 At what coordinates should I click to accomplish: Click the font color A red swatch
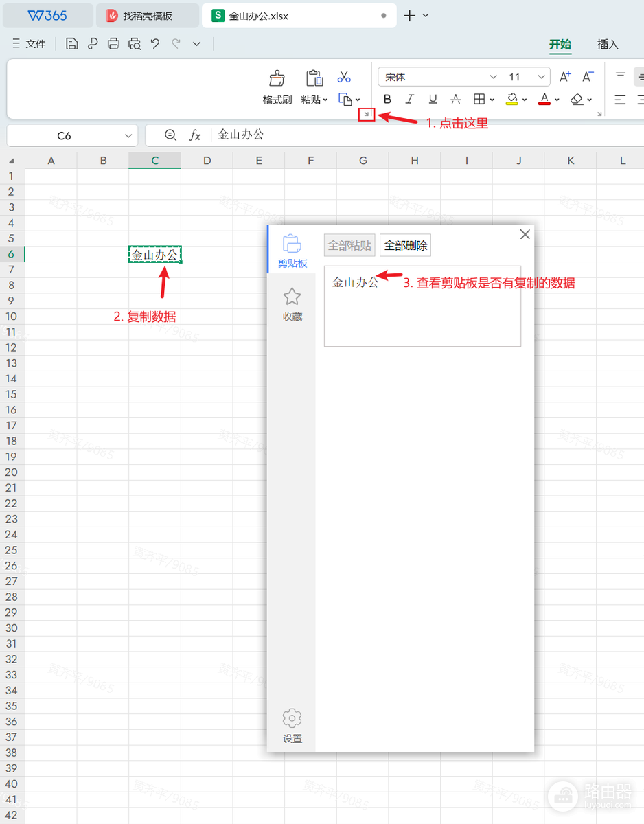544,100
